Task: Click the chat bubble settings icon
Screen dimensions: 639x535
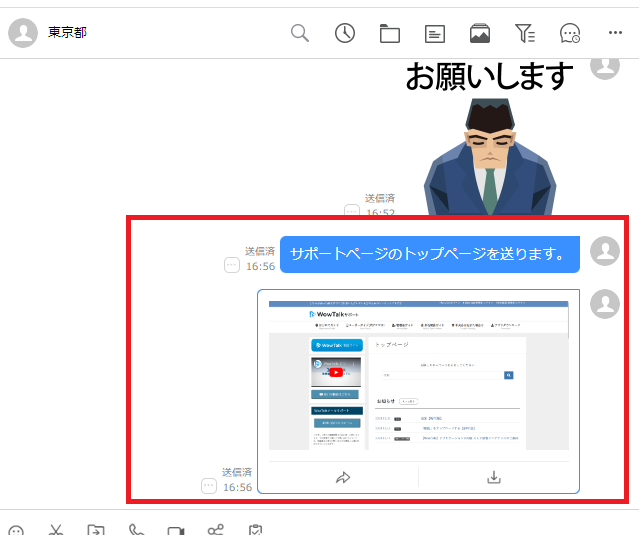Action: coord(570,34)
